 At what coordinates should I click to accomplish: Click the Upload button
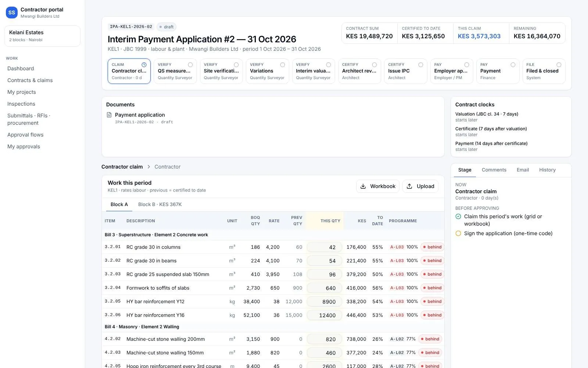click(420, 186)
